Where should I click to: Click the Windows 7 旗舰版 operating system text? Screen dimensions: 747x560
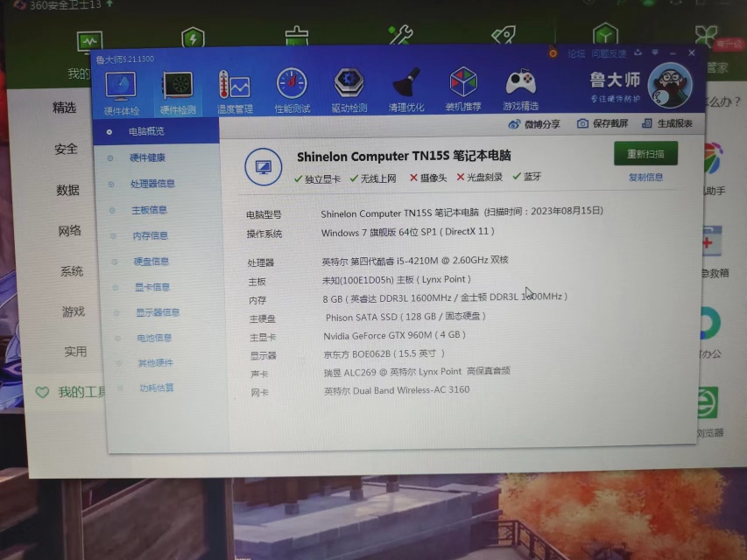(408, 233)
